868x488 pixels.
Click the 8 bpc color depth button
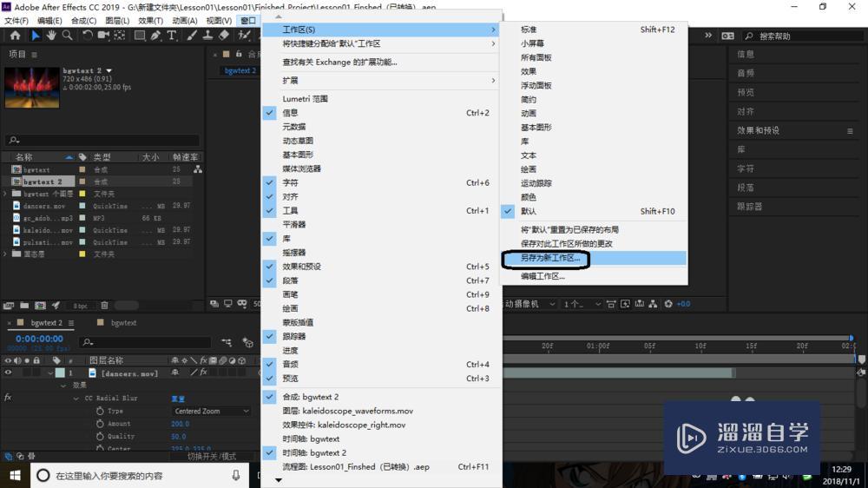tap(80, 306)
